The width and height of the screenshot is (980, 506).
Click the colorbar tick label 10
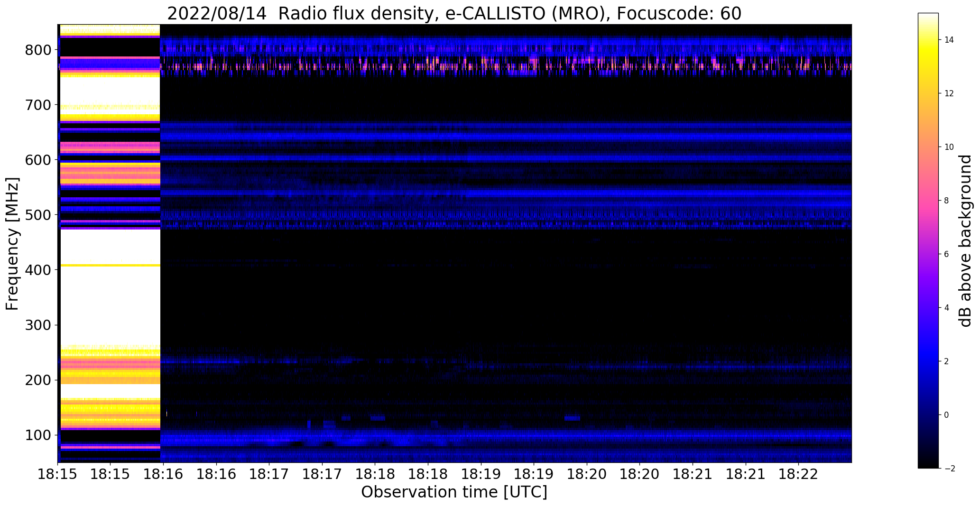coord(949,147)
